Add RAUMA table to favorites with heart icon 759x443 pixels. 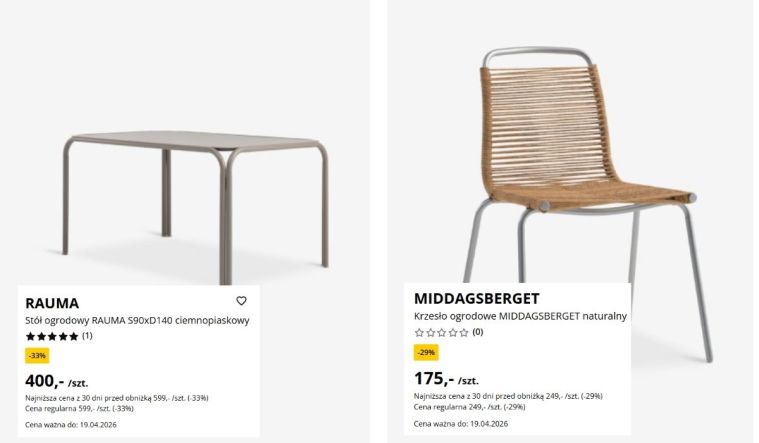coord(241,301)
